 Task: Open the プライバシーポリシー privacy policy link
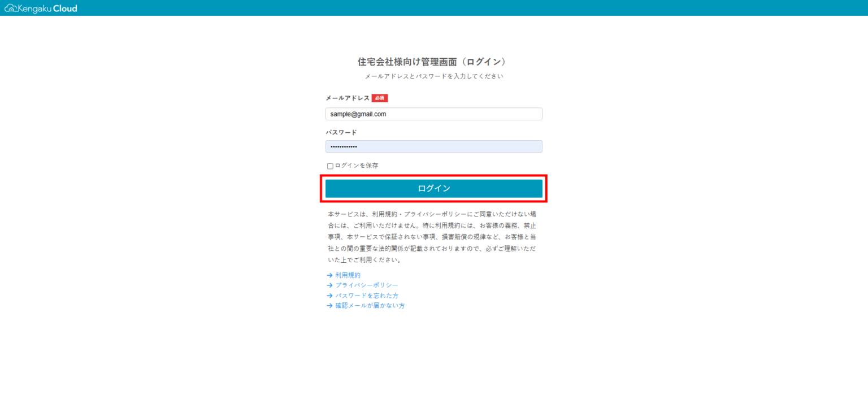tap(366, 285)
